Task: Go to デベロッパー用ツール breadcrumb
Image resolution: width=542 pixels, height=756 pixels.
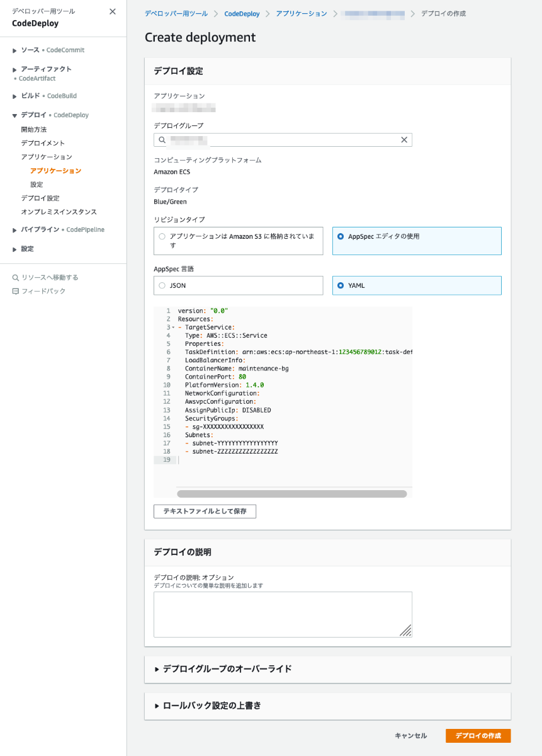Action: 177,13
